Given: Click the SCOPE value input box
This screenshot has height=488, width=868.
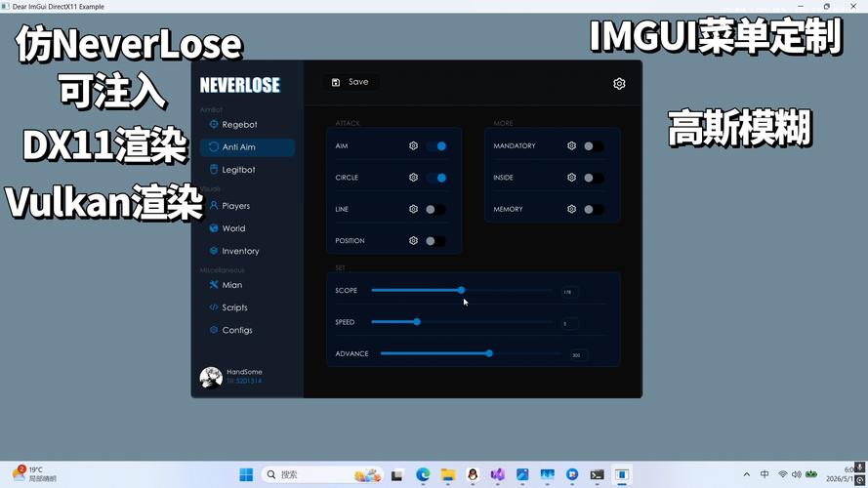Looking at the screenshot, I should coord(569,292).
